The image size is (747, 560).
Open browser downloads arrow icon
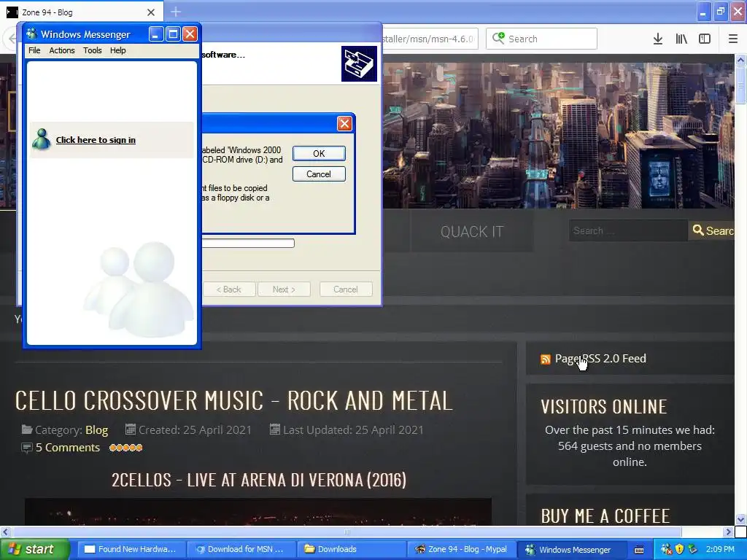pyautogui.click(x=657, y=39)
